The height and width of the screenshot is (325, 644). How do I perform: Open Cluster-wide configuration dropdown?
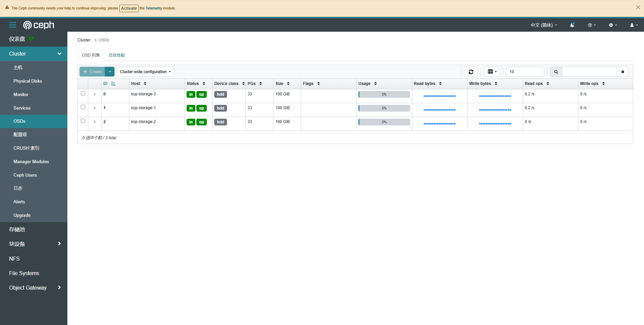pos(145,72)
